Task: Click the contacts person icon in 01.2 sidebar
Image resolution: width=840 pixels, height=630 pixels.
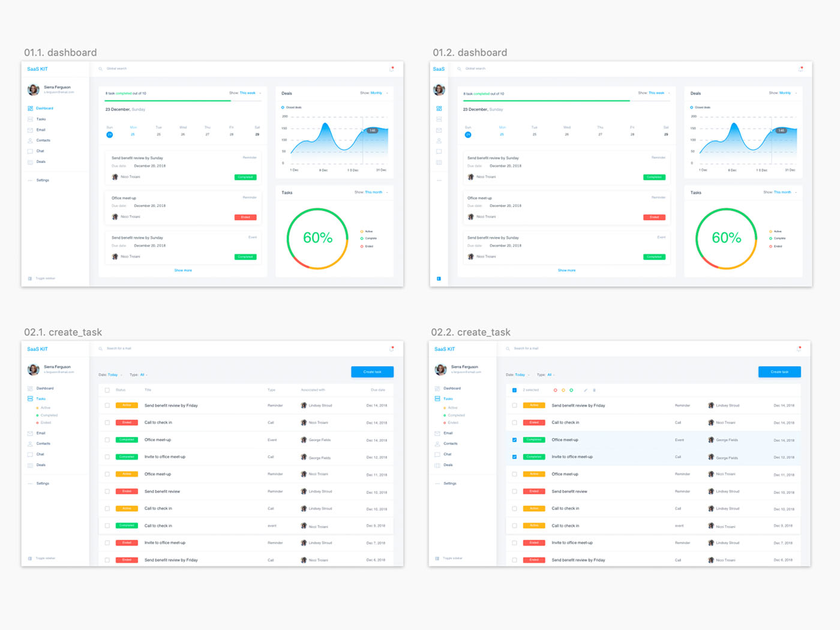Action: point(439,140)
